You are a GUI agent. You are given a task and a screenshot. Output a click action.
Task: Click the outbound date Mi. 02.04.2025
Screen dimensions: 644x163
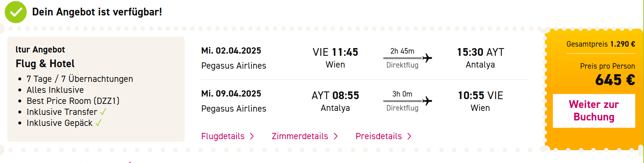(231, 51)
